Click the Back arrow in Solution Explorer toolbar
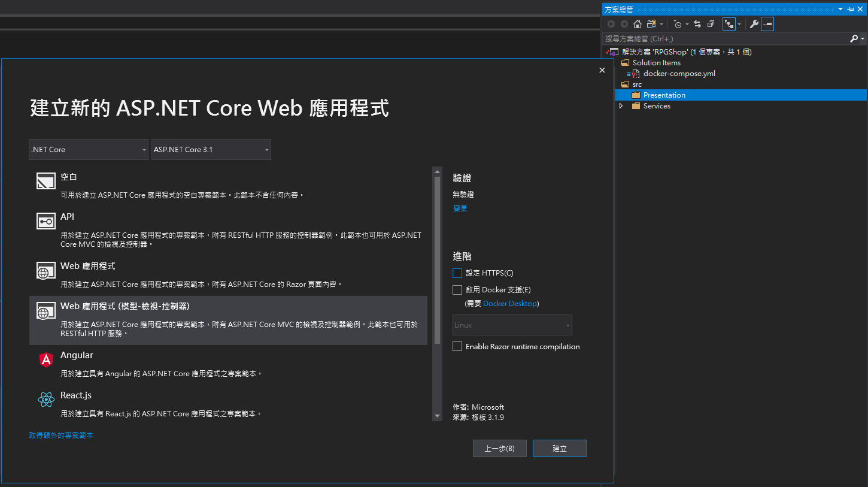The width and height of the screenshot is (868, 487). point(611,24)
